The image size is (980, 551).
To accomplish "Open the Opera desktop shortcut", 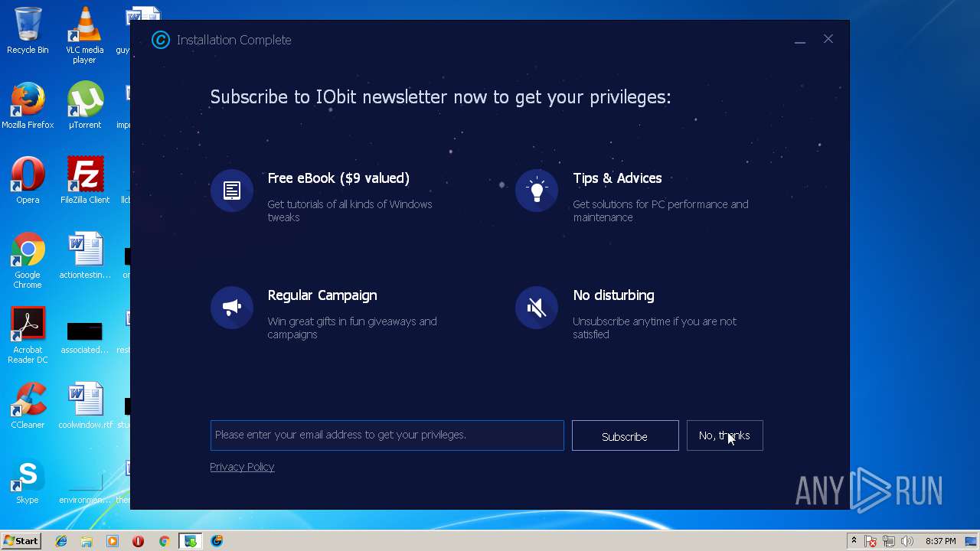I will (x=28, y=181).
